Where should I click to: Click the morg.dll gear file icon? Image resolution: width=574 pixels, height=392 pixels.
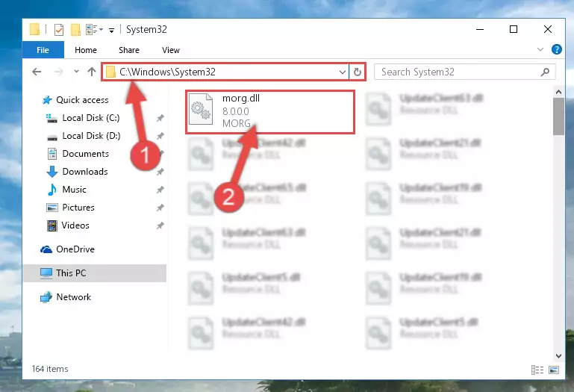pyautogui.click(x=201, y=109)
